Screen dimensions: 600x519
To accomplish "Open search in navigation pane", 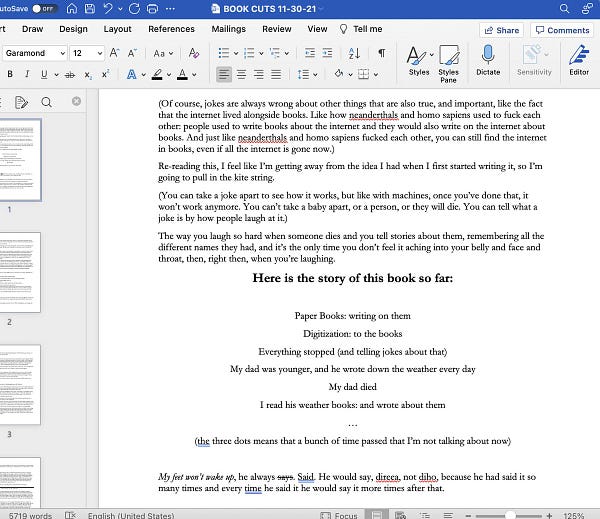I will 46,102.
